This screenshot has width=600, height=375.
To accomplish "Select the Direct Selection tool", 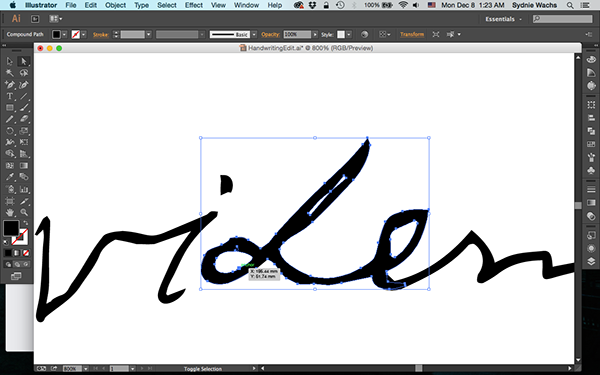I will pyautogui.click(x=24, y=61).
